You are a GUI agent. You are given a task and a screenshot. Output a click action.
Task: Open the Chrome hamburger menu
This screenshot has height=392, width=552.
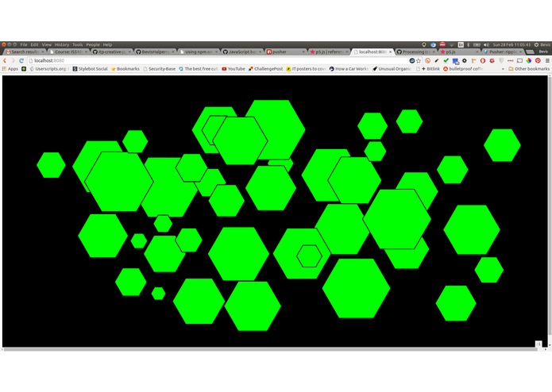point(547,61)
